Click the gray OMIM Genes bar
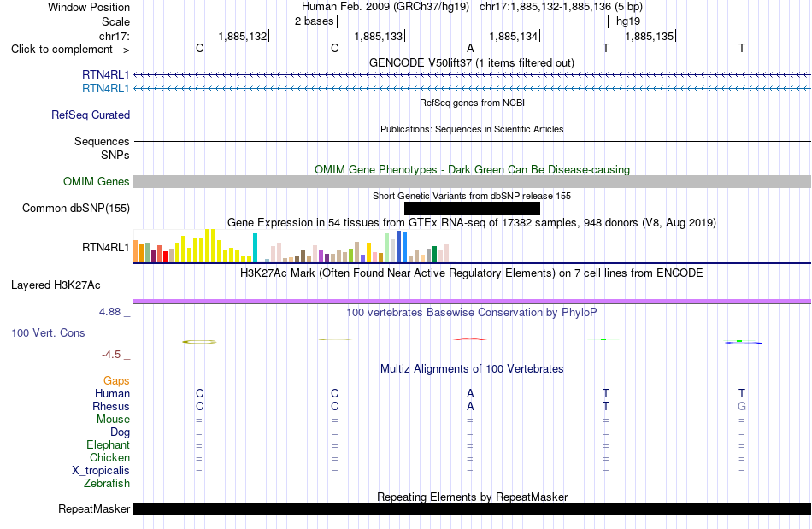This screenshot has height=529, width=812. tap(472, 182)
